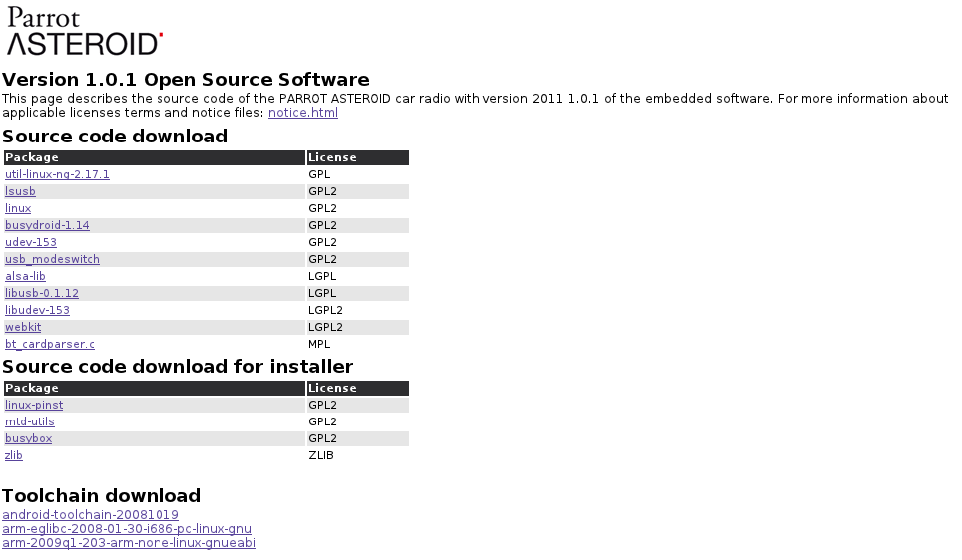The image size is (962, 560).
Task: Click the 'Version 1.0.1 Open Source Software' heading
Action: coord(185,79)
